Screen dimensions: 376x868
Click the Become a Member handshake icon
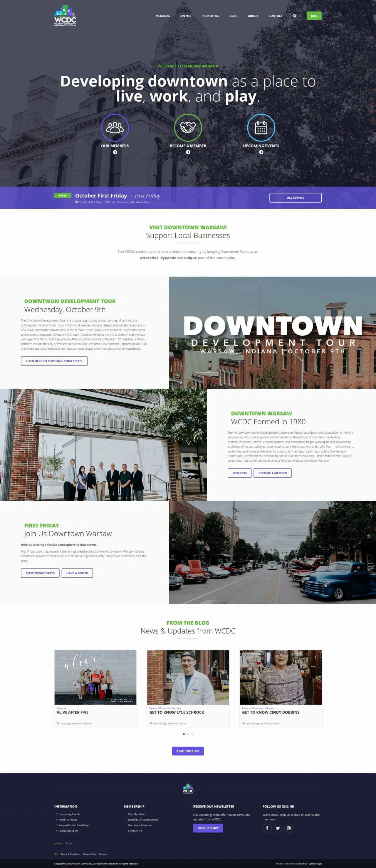(x=188, y=128)
